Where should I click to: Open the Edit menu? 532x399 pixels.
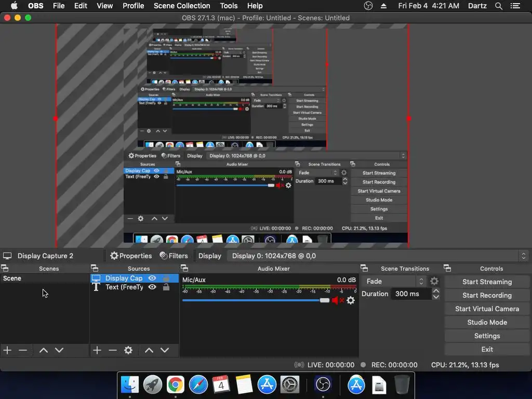click(x=81, y=6)
